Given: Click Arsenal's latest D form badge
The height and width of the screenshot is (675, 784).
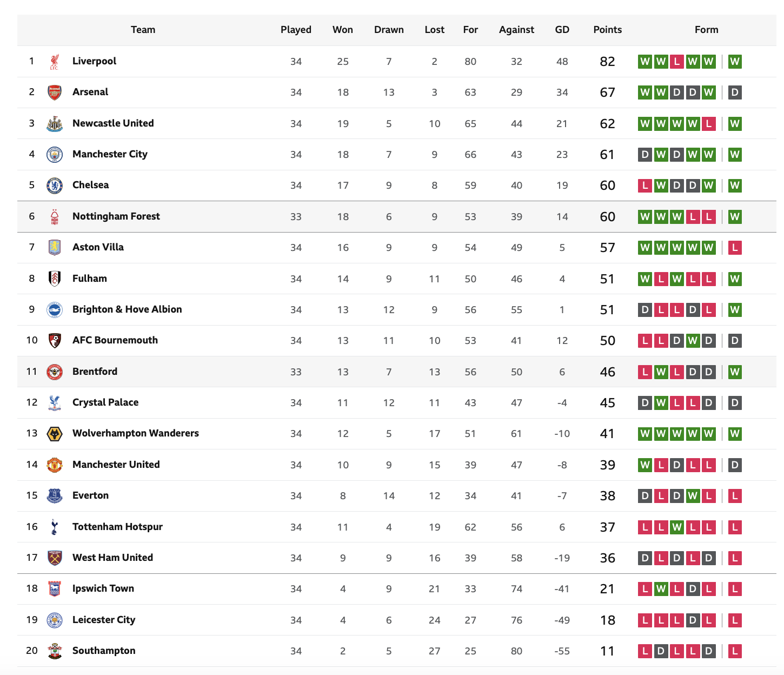Looking at the screenshot, I should (x=734, y=92).
